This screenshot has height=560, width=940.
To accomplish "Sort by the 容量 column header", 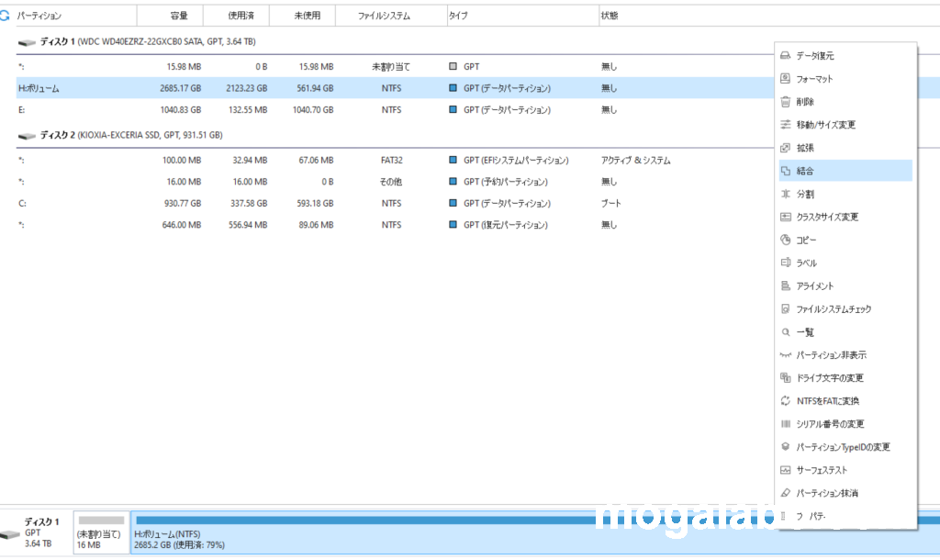I will [179, 16].
